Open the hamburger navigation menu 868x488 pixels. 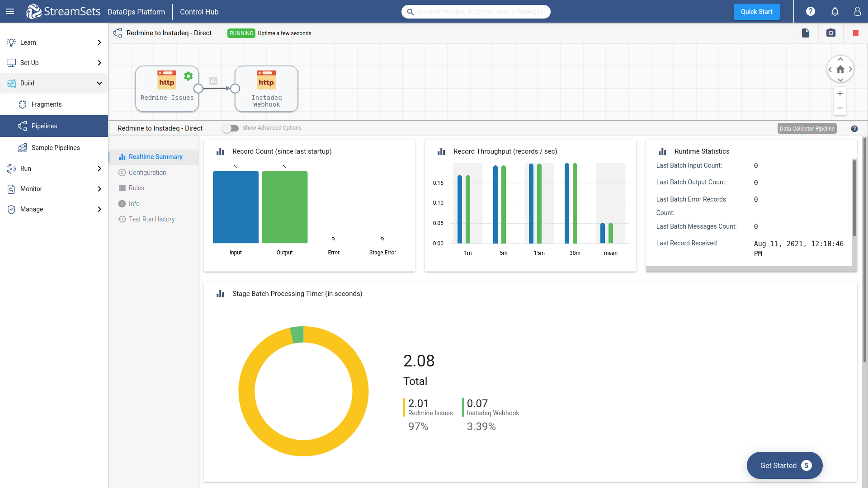[x=10, y=11]
